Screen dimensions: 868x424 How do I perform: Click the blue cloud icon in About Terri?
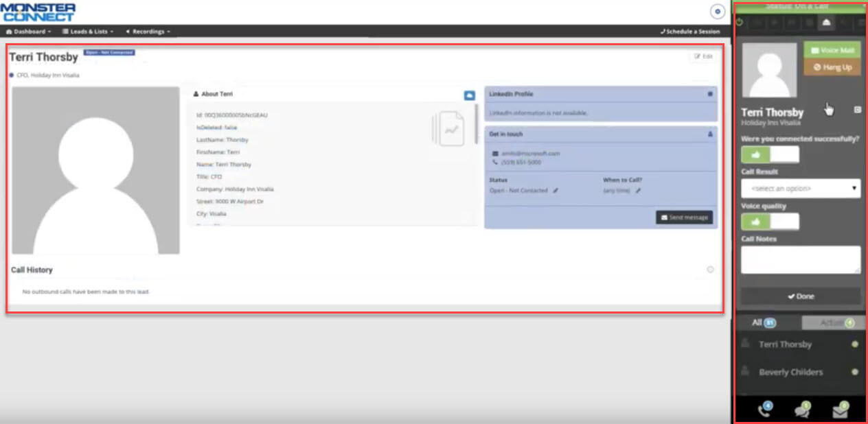(x=469, y=95)
